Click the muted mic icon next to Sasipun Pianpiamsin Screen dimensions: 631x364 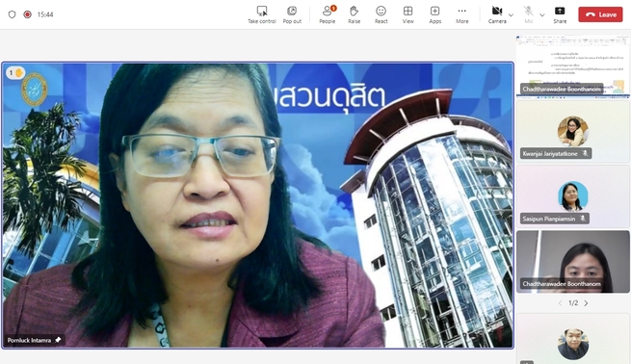pos(582,219)
